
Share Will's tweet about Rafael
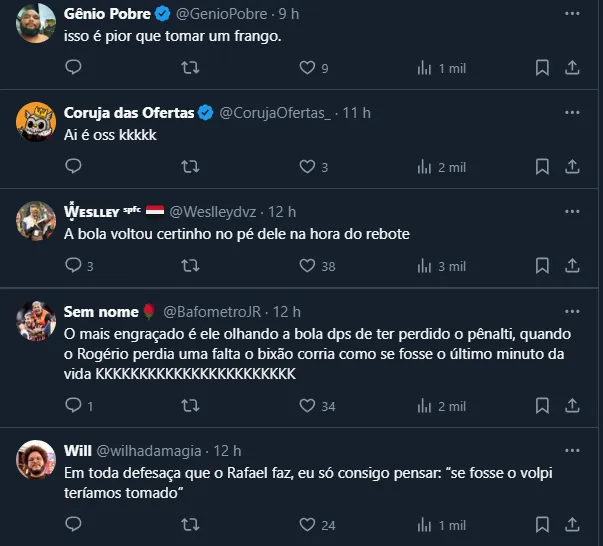(x=573, y=524)
